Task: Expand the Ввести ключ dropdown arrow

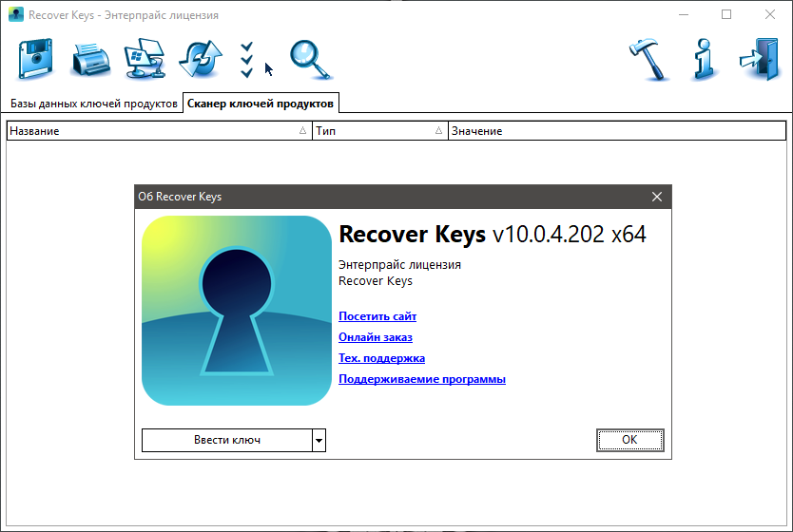Action: pyautogui.click(x=319, y=440)
